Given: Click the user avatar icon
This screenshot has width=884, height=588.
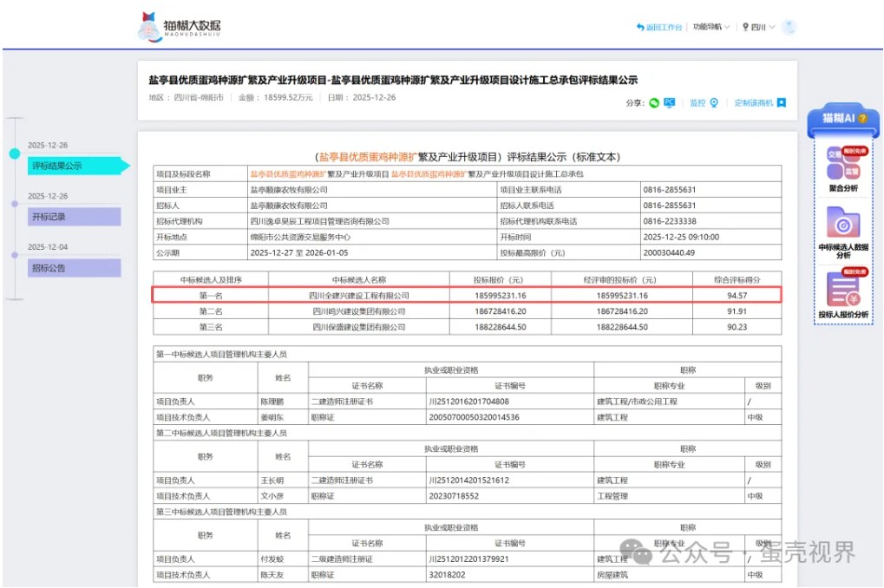Looking at the screenshot, I should click(789, 28).
